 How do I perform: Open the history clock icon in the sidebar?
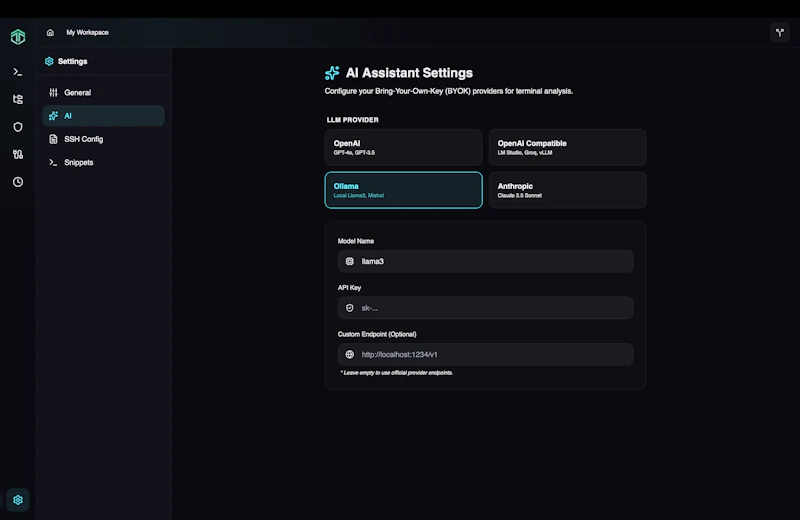click(x=18, y=182)
